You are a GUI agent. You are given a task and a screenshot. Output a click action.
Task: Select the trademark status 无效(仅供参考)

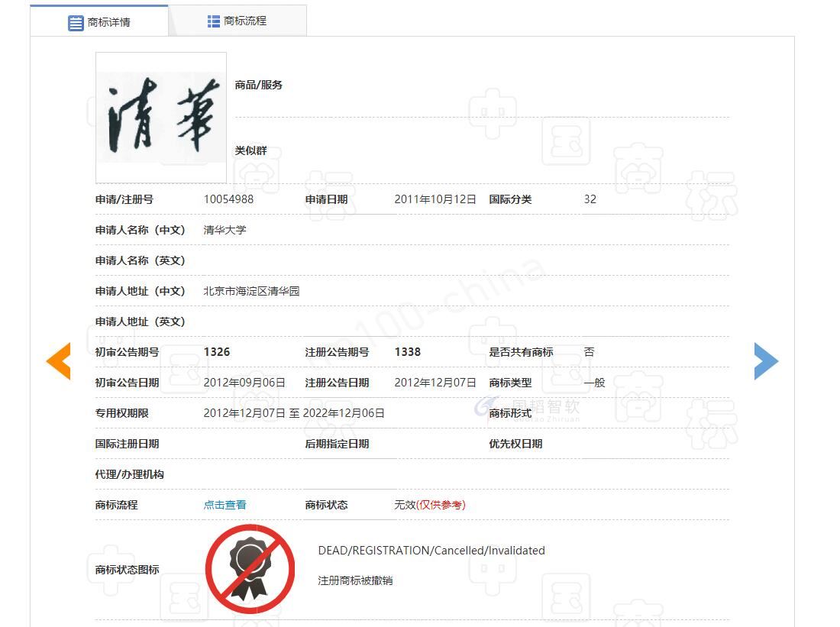click(x=430, y=505)
